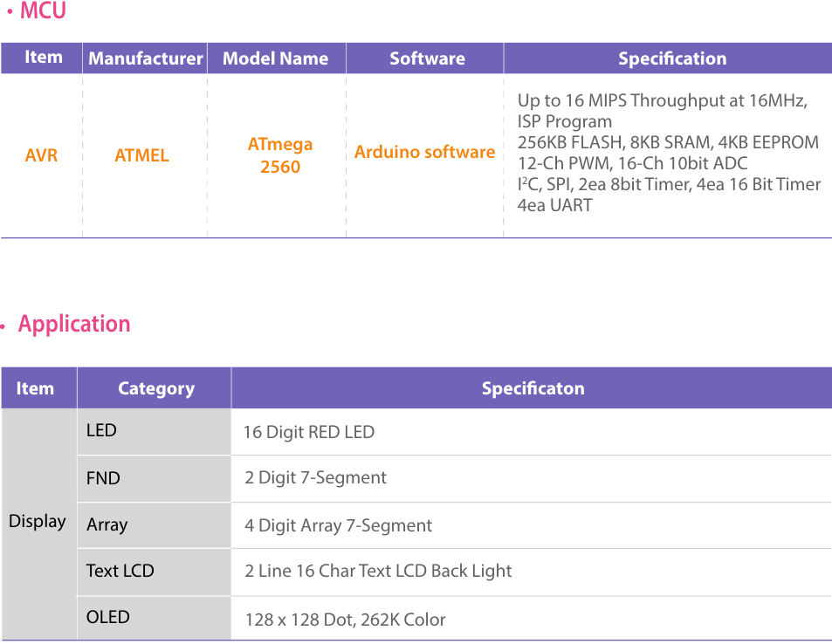Click the Model Name column header
832x644 pixels.
(275, 58)
